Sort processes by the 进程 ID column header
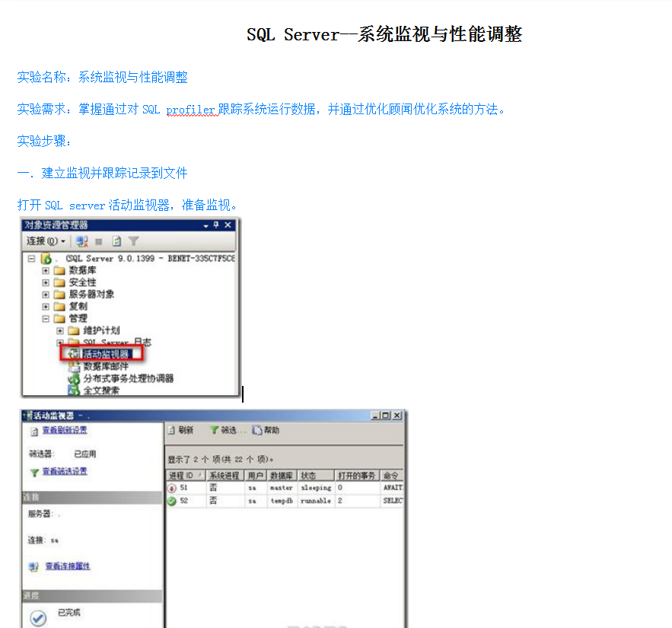This screenshot has width=672, height=628. (184, 475)
